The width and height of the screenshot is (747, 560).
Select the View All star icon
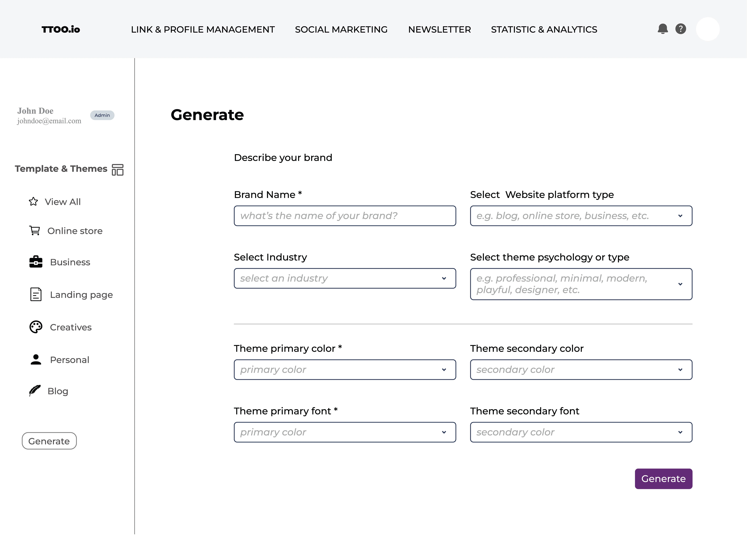[x=33, y=202]
